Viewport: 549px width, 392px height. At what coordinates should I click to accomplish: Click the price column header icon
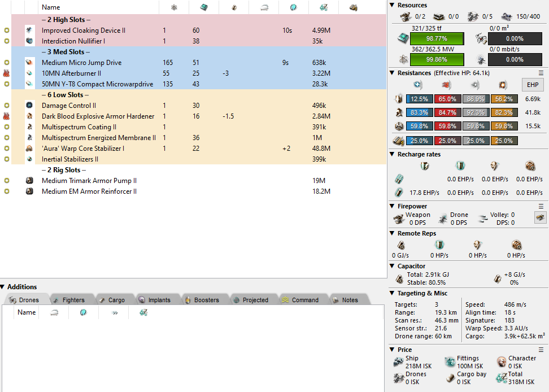[324, 7]
